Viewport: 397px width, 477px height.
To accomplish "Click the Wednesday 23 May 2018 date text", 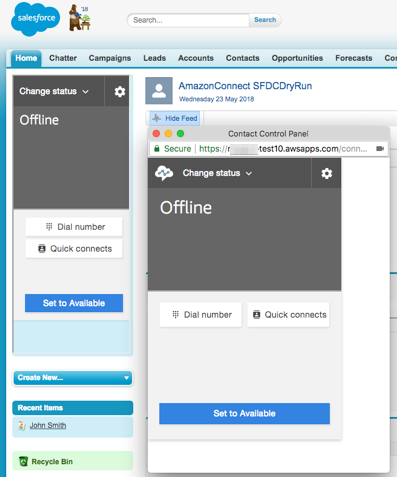I will (x=216, y=99).
